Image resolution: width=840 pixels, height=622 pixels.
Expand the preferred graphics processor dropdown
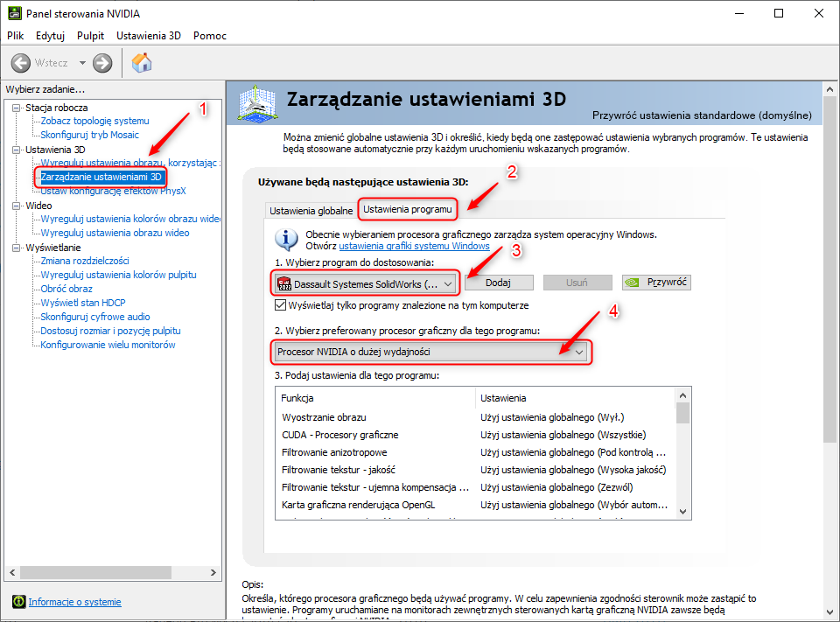click(x=430, y=352)
